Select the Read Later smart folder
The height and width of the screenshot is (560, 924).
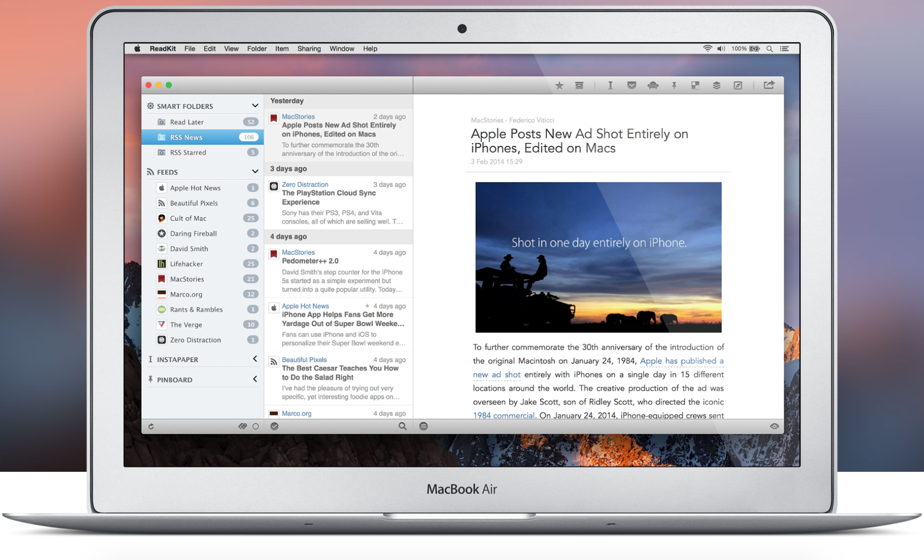(202, 122)
